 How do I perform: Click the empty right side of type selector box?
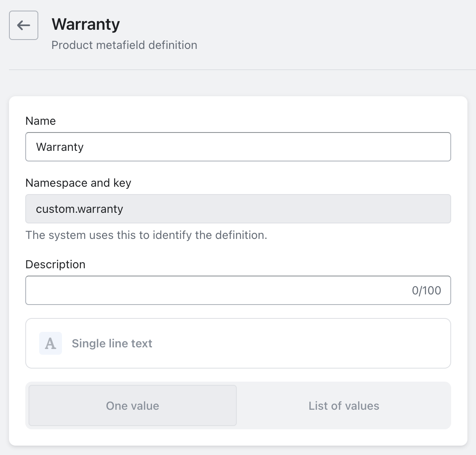[x=346, y=343]
